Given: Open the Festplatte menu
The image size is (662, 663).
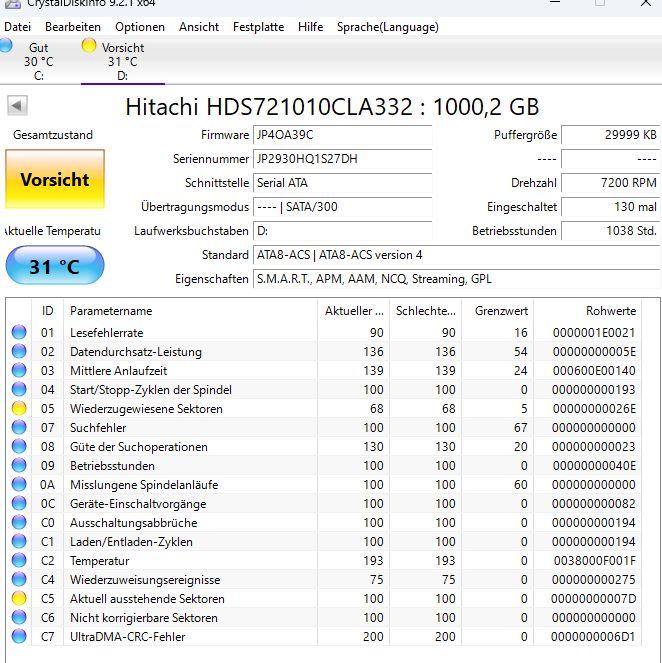Looking at the screenshot, I should (258, 27).
